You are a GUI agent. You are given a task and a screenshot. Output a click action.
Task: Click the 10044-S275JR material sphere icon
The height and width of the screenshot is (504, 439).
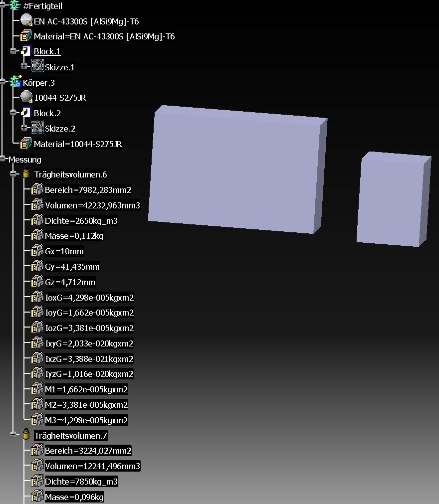point(26,97)
